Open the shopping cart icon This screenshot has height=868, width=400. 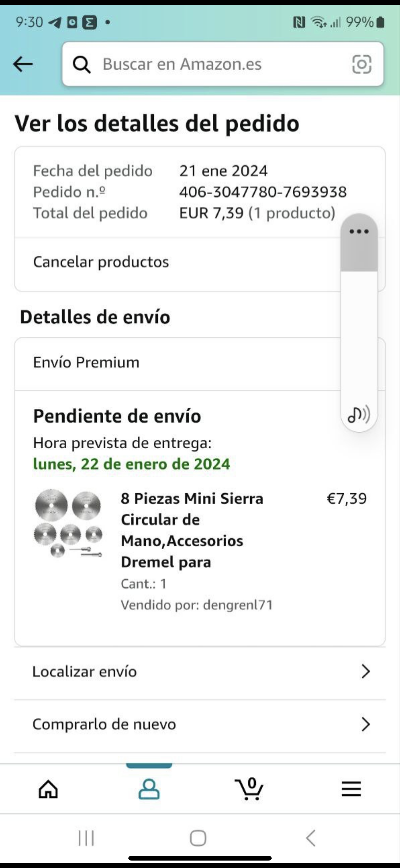click(249, 789)
